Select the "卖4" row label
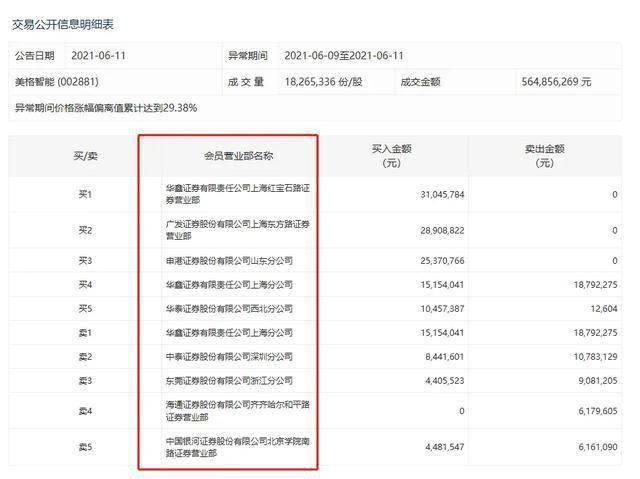The width and height of the screenshot is (640, 479). 85,411
